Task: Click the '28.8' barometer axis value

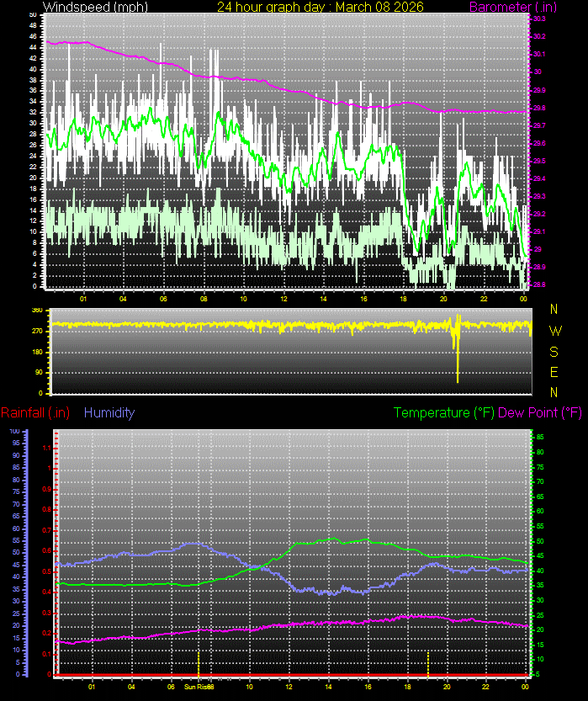Action: point(539,284)
